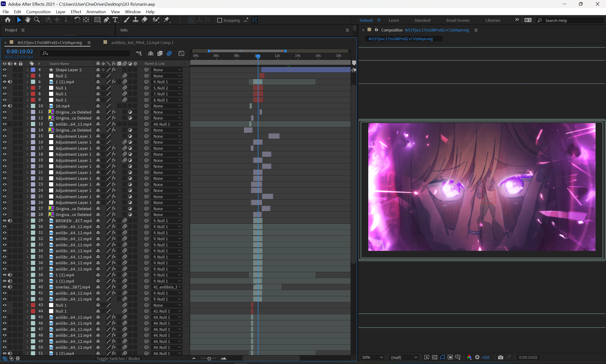
Task: Switch to the Learn workspace
Action: pos(394,20)
